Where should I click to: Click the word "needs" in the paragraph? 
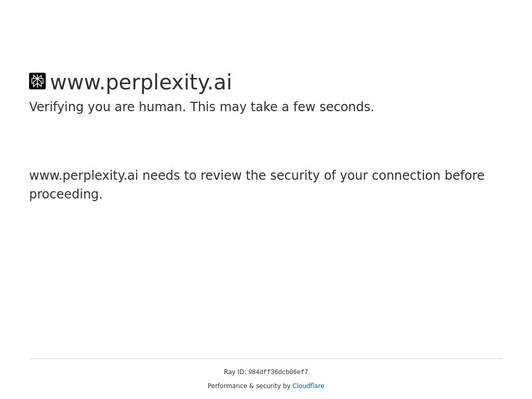pyautogui.click(x=161, y=176)
